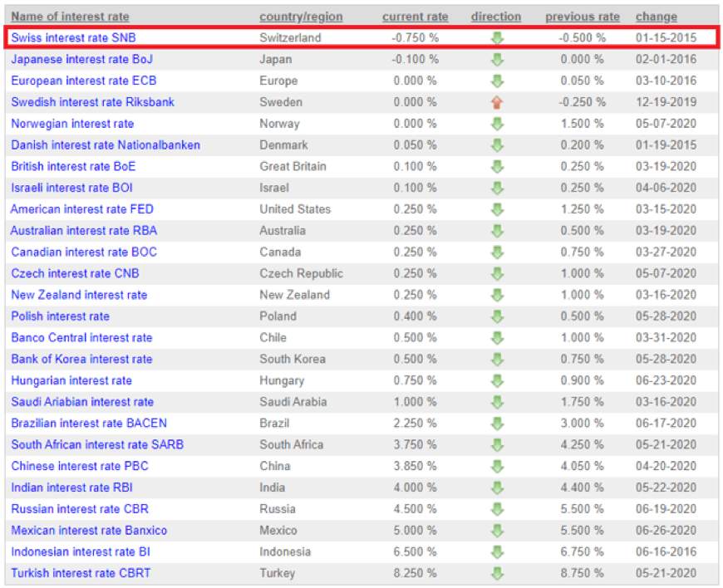Open South African interest rate SARB link

tap(97, 444)
